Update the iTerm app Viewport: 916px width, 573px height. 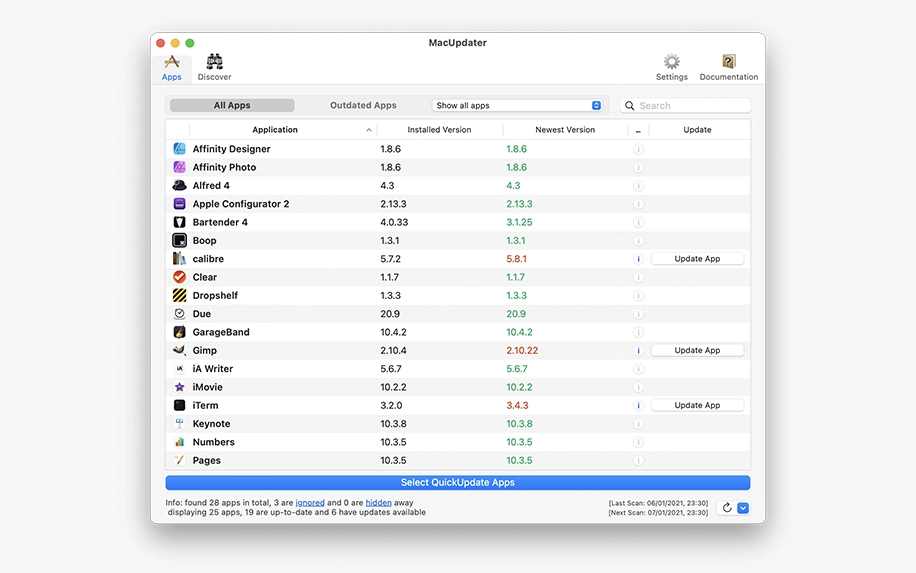(x=698, y=405)
